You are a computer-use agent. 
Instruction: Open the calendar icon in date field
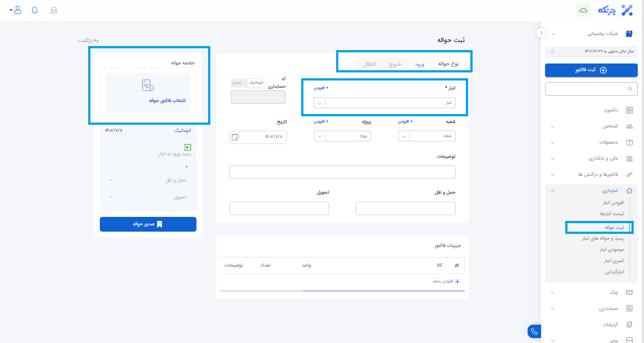[235, 137]
